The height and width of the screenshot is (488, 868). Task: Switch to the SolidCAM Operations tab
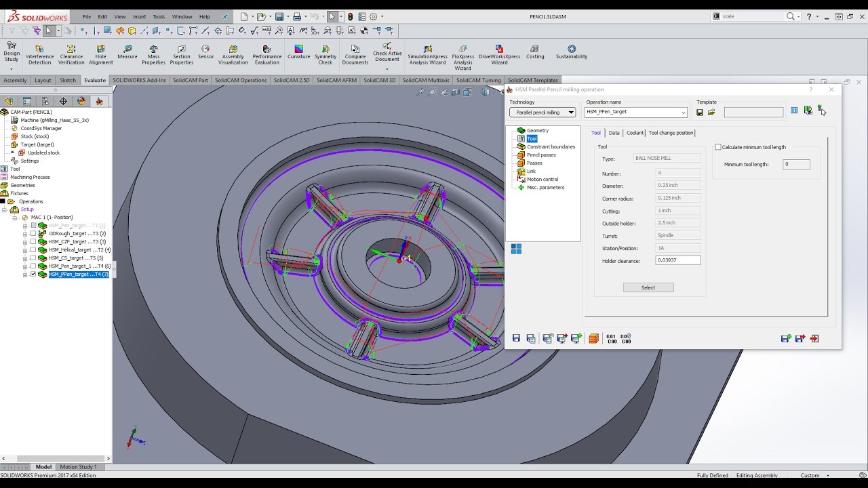tap(241, 80)
